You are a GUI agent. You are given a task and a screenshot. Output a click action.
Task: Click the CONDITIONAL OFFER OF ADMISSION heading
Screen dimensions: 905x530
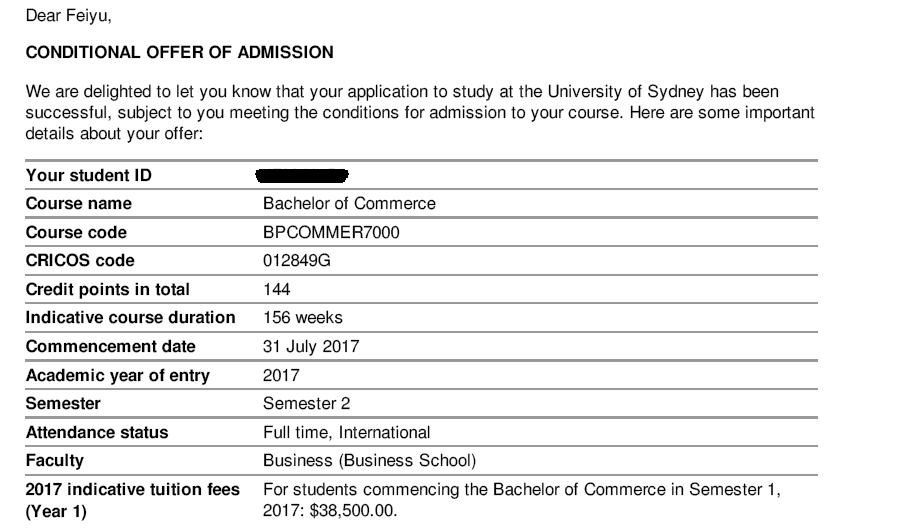point(180,51)
